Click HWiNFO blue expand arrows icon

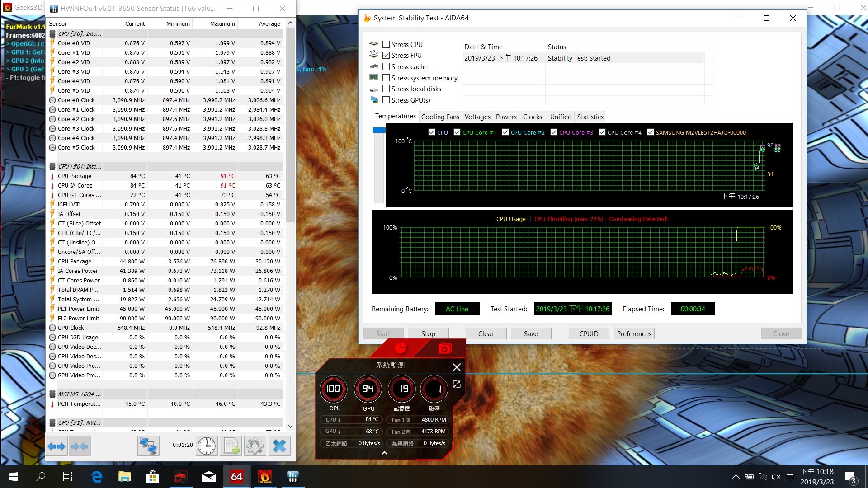tap(57, 446)
